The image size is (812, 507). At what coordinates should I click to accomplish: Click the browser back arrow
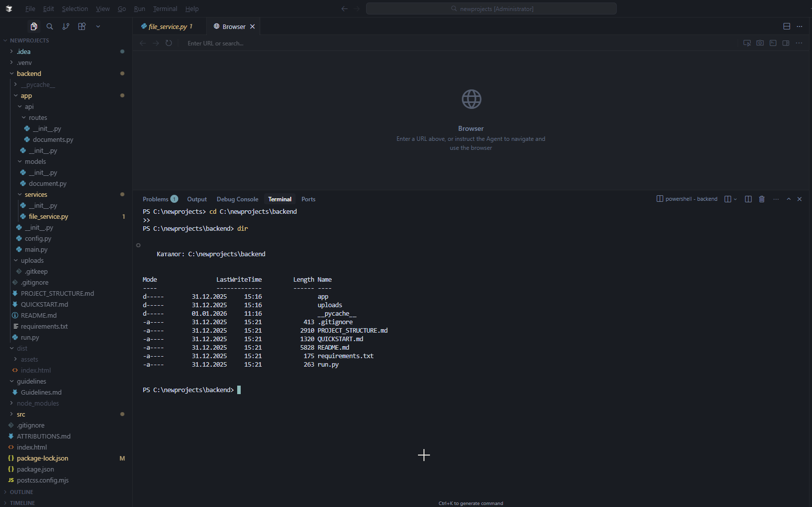point(143,43)
